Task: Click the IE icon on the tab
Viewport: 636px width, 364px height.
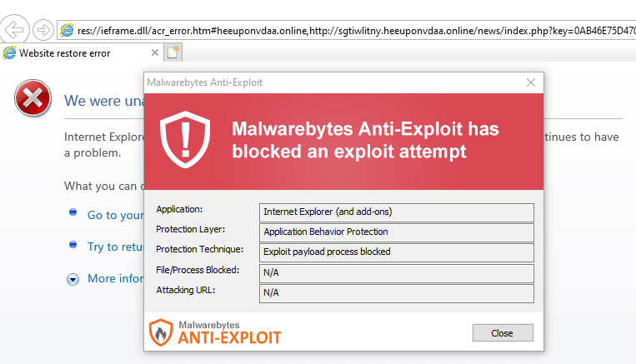Action: pyautogui.click(x=10, y=53)
